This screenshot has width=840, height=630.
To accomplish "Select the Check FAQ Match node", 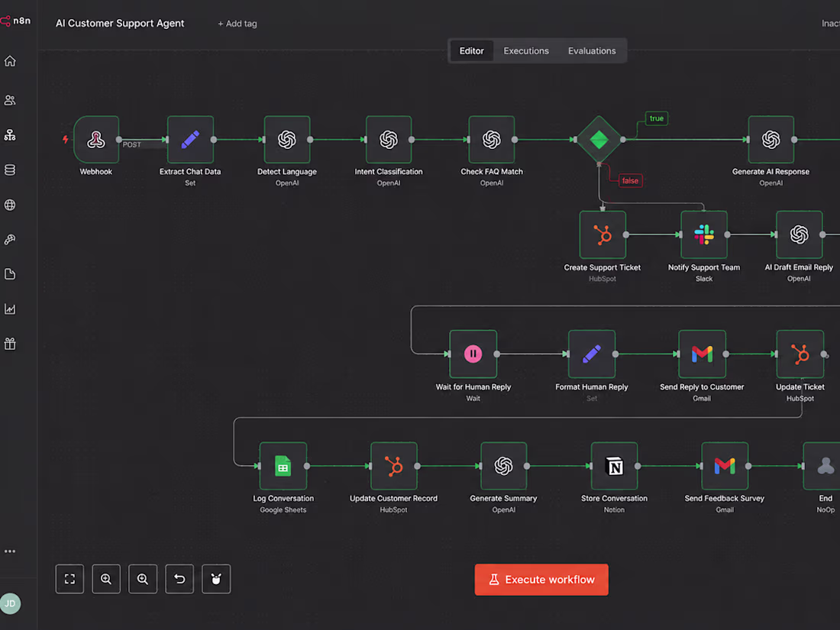I will [x=492, y=140].
